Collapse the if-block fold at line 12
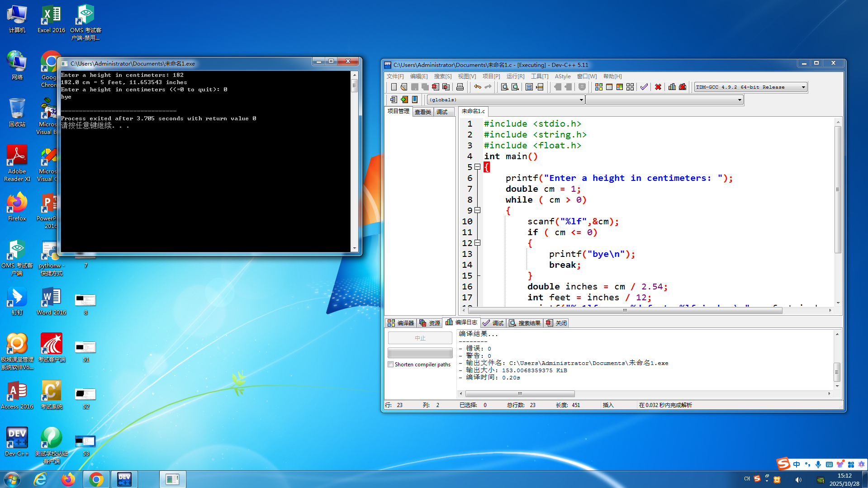 [477, 243]
